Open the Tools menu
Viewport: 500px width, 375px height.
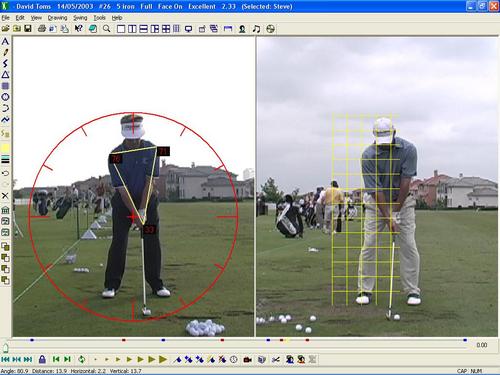(99, 18)
